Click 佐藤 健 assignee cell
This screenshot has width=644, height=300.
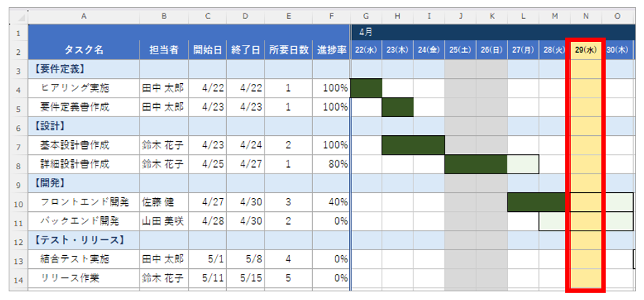coord(164,202)
